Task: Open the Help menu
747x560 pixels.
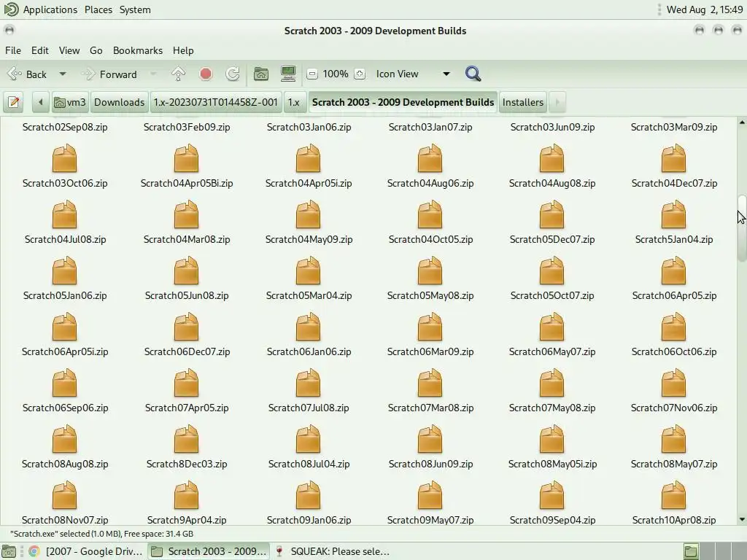Action: tap(183, 50)
